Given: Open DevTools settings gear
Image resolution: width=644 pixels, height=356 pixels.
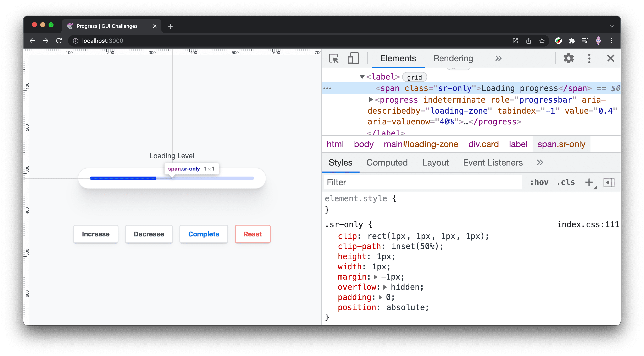Looking at the screenshot, I should tap(569, 58).
